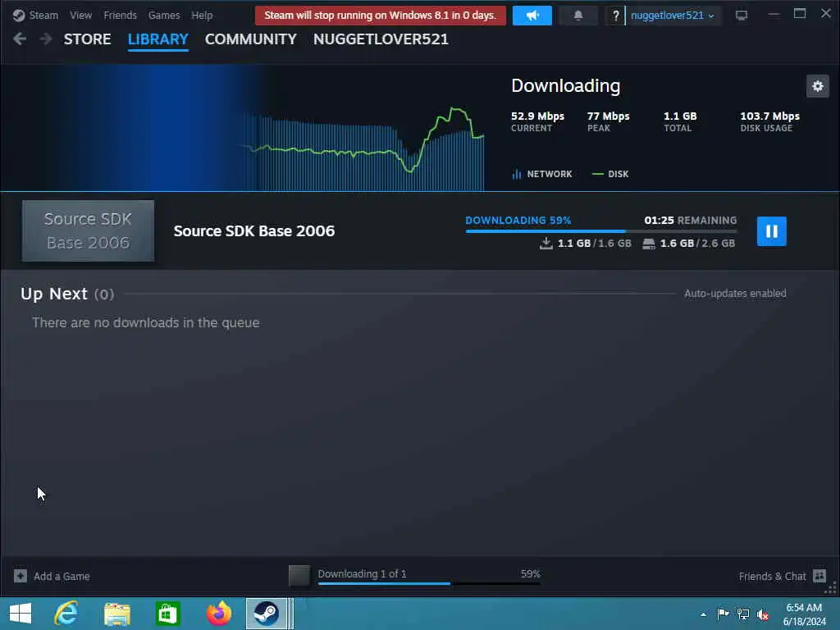Go back with the left arrow
This screenshot has height=630, width=840.
click(20, 39)
